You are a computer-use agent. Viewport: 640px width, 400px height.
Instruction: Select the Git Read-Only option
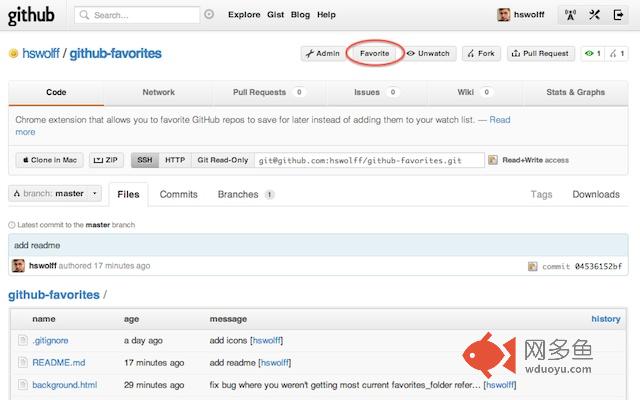click(x=222, y=160)
